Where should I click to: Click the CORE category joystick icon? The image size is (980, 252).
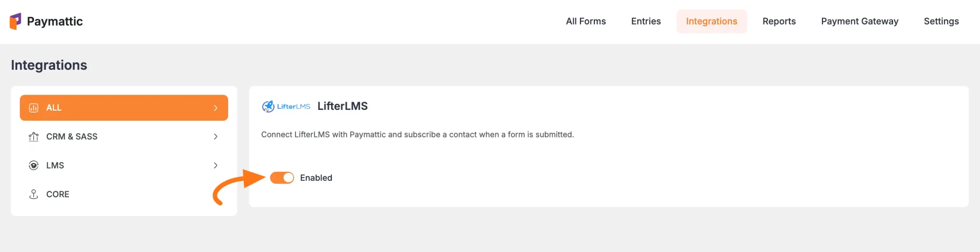[x=34, y=194]
